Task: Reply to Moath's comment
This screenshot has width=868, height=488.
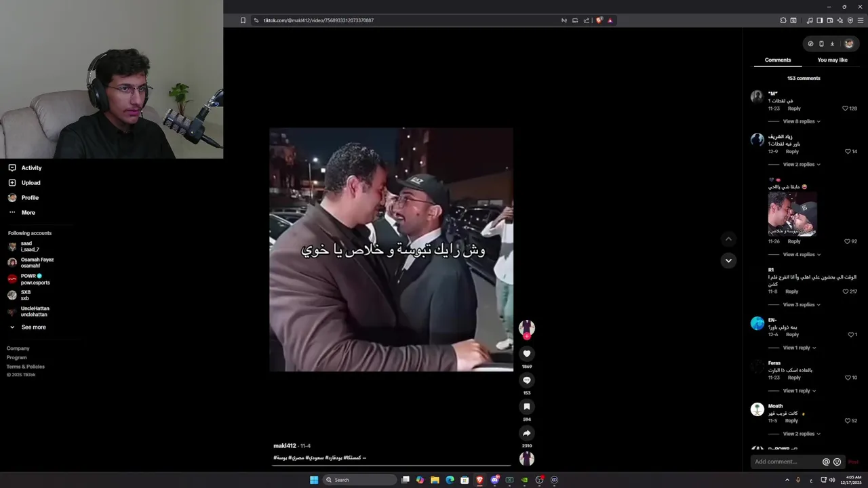Action: 791,421
